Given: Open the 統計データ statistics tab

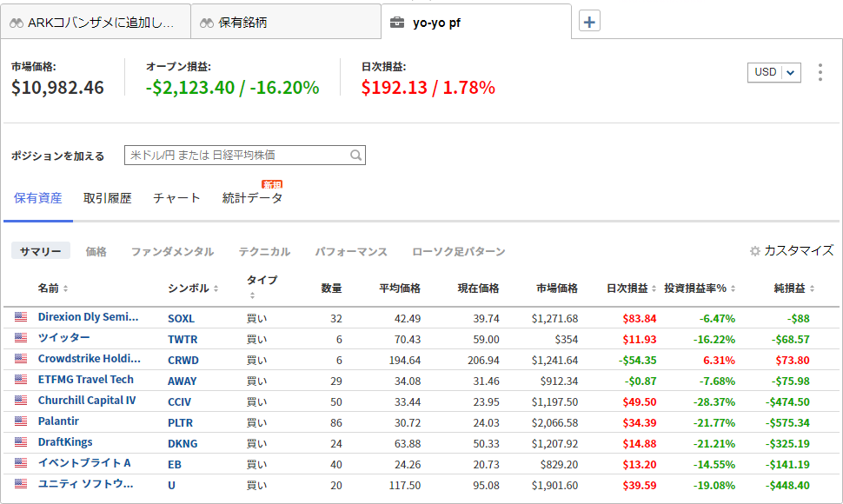Looking at the screenshot, I should click(x=252, y=198).
